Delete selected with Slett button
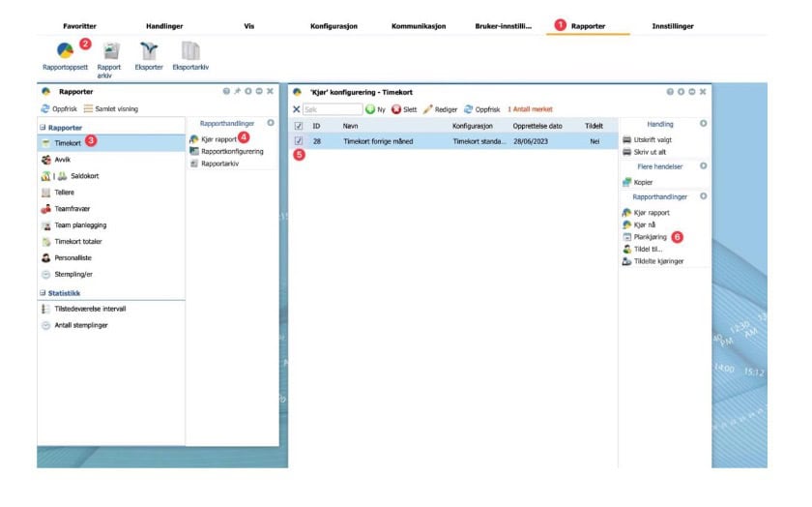 404,109
